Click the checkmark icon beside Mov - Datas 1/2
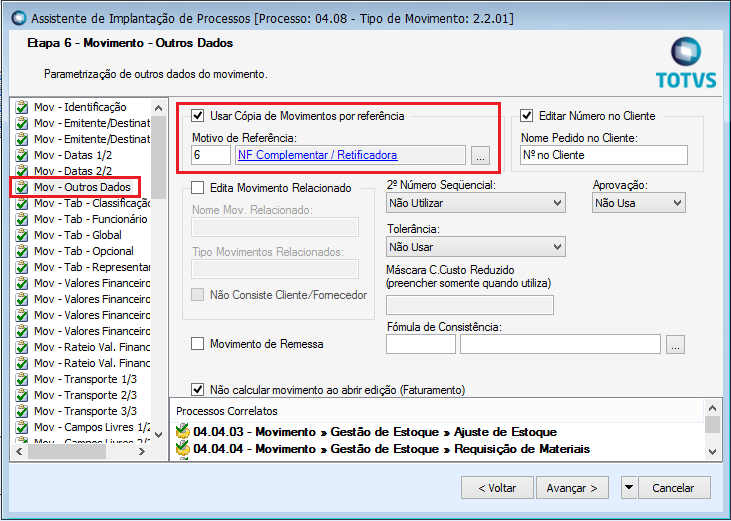The image size is (731, 521). 21,156
